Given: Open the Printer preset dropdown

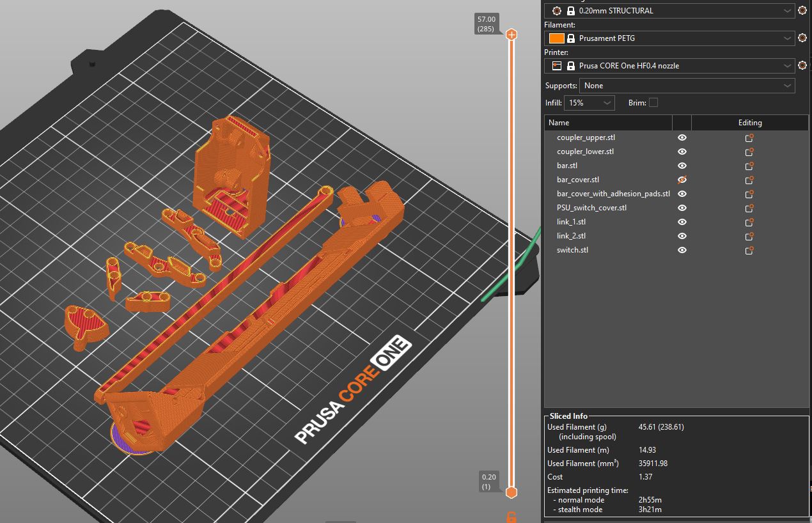Looking at the screenshot, I should [x=669, y=66].
